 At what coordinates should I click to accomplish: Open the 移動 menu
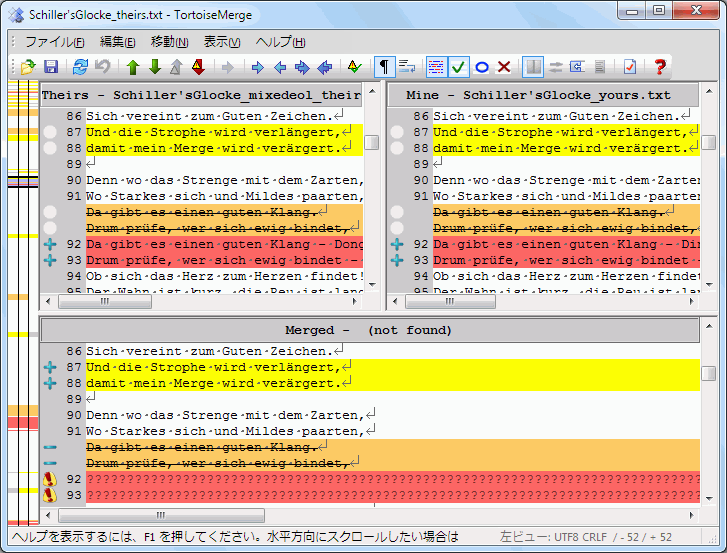169,42
